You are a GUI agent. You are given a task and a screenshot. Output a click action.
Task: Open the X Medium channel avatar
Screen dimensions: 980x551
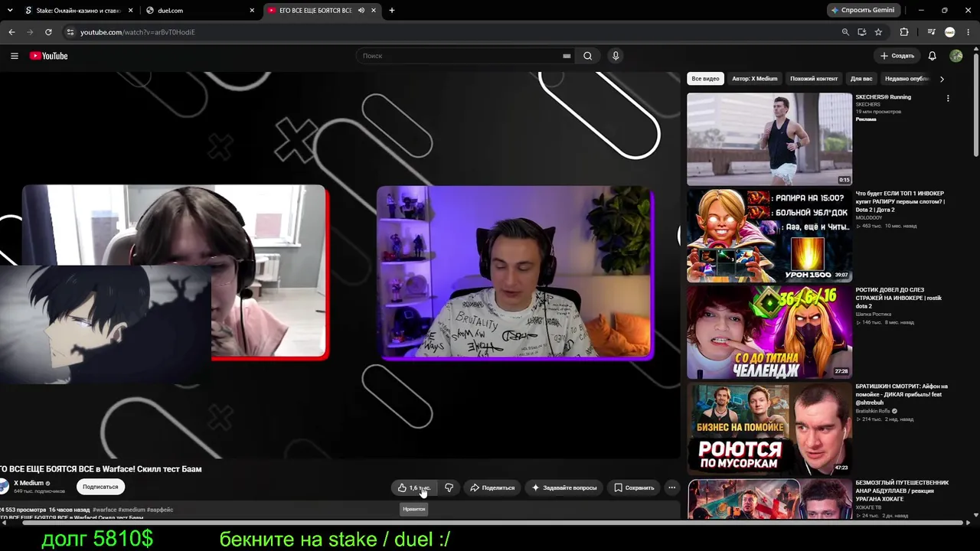tap(4, 487)
